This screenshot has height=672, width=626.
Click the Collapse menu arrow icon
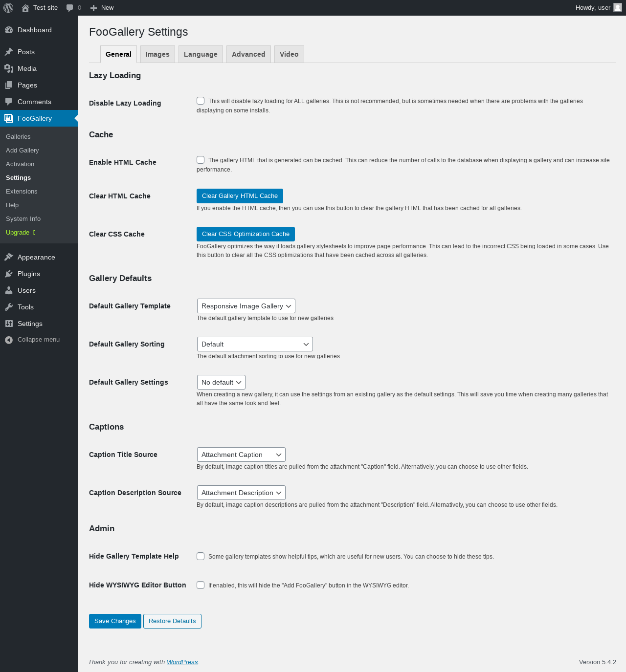tap(9, 340)
